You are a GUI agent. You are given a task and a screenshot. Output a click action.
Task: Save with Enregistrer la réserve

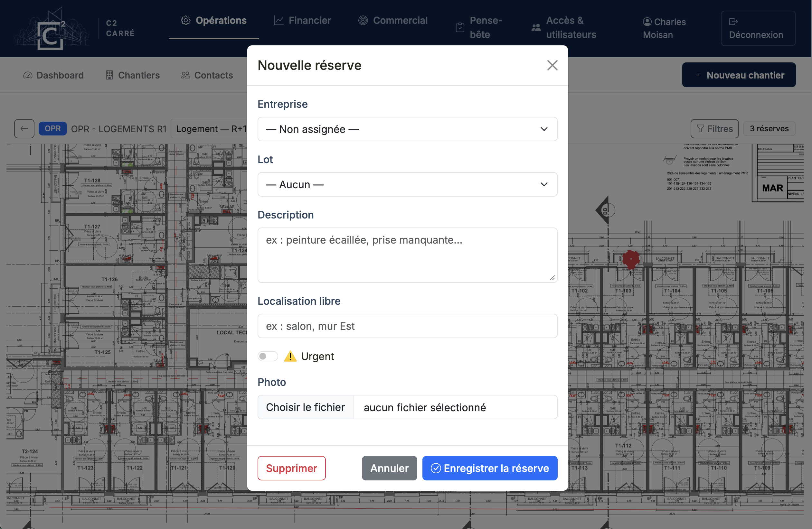(x=490, y=468)
